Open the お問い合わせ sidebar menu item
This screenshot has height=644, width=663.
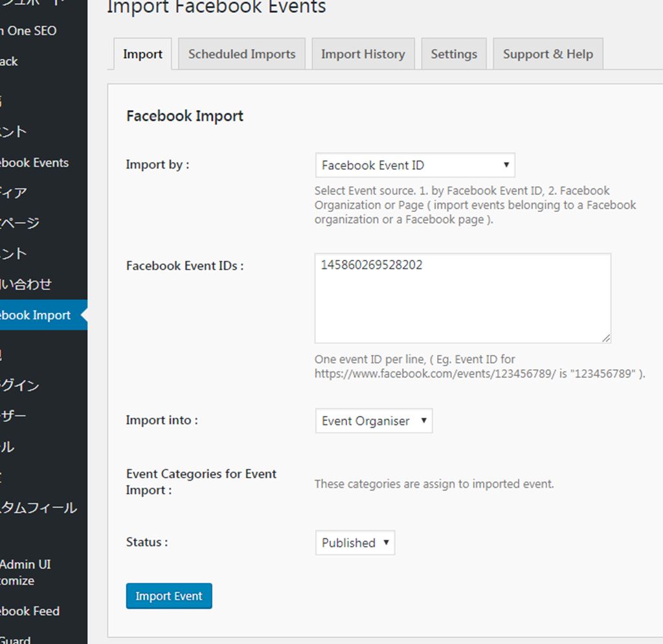[26, 284]
